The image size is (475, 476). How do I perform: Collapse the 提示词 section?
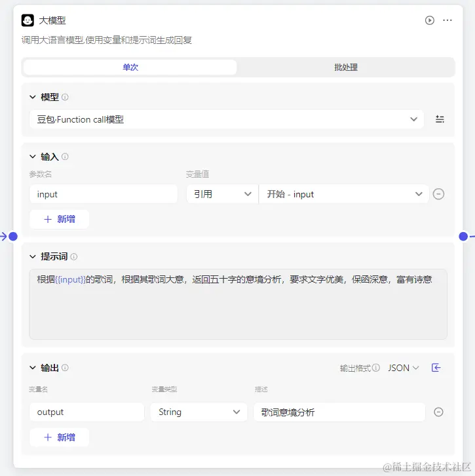click(33, 257)
